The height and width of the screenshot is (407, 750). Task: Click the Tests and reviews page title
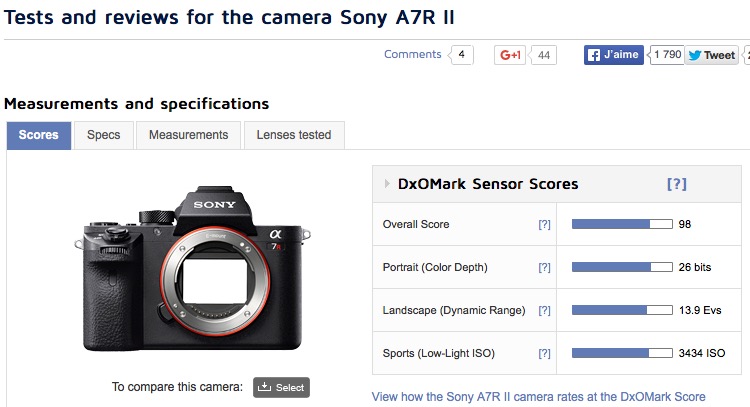[229, 18]
